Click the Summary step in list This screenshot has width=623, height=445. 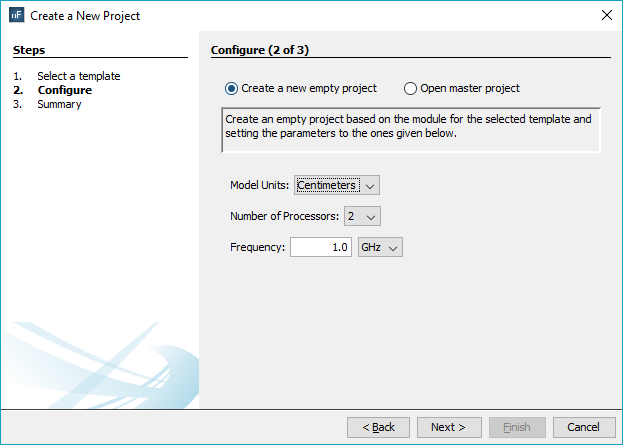pyautogui.click(x=59, y=104)
